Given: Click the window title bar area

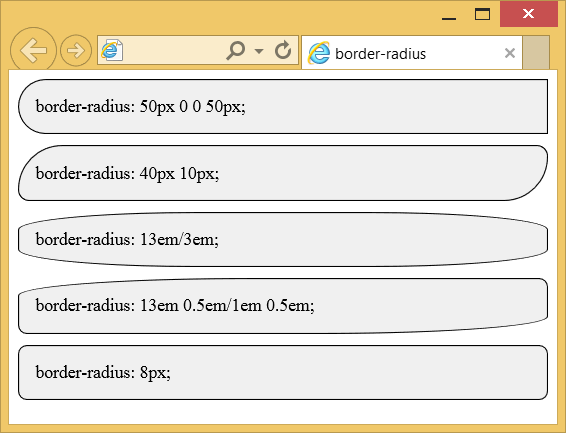Looking at the screenshot, I should [217, 14].
